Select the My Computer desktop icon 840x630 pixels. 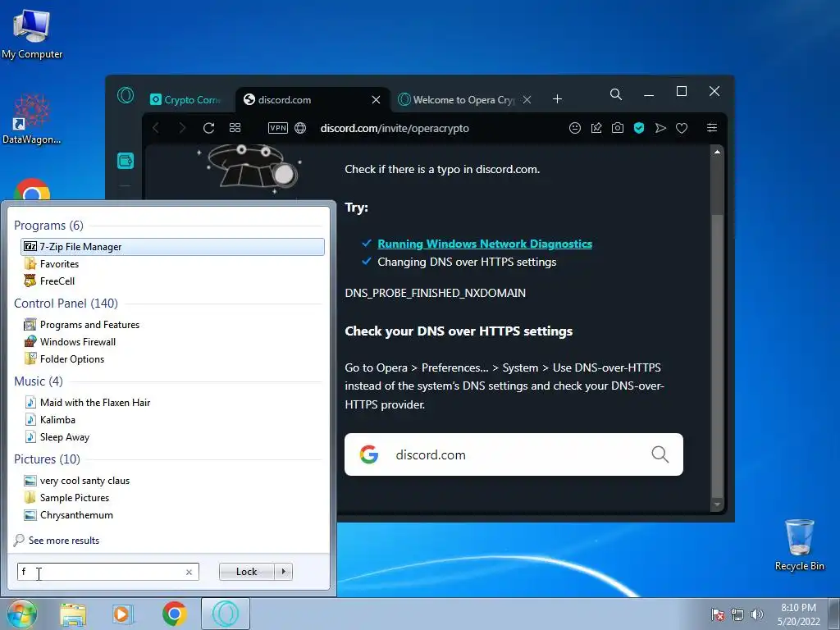(x=32, y=34)
